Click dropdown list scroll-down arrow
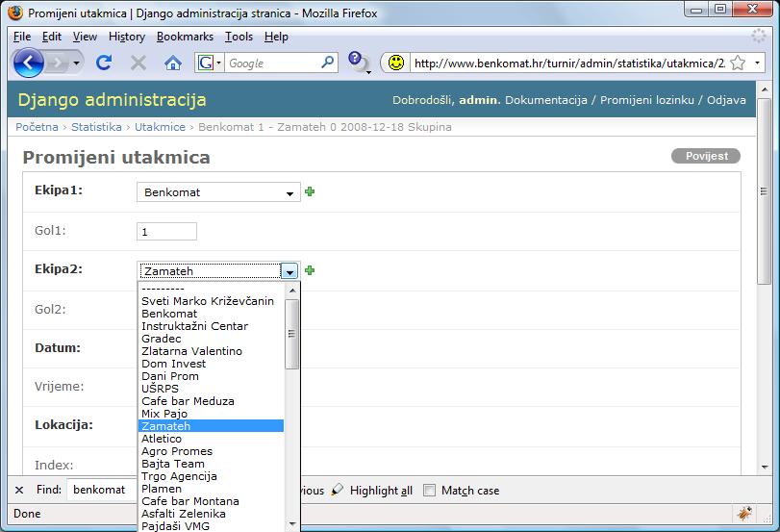This screenshot has width=780, height=532. coord(292,523)
